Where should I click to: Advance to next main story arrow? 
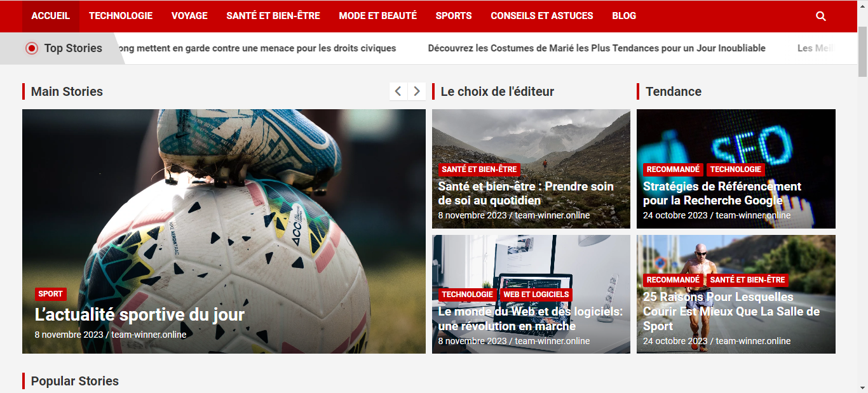coord(417,91)
